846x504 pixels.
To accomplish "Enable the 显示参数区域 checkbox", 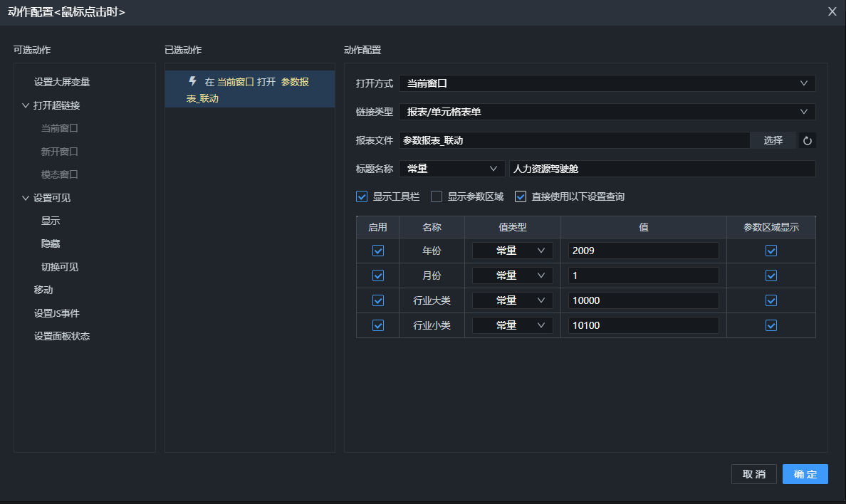I will coord(437,196).
